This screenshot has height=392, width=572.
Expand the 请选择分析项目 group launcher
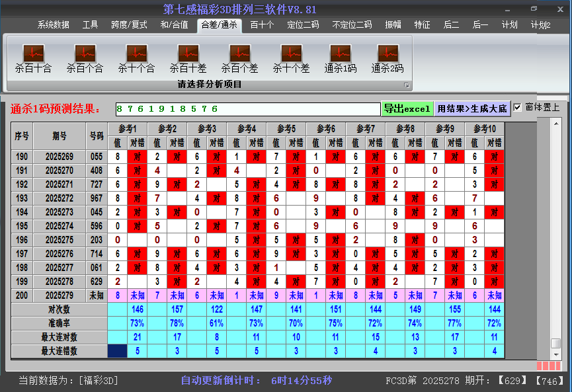pos(407,85)
